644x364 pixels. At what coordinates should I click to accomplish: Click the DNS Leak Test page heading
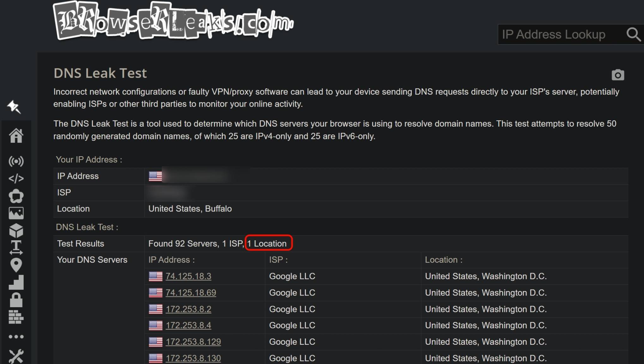pos(100,73)
